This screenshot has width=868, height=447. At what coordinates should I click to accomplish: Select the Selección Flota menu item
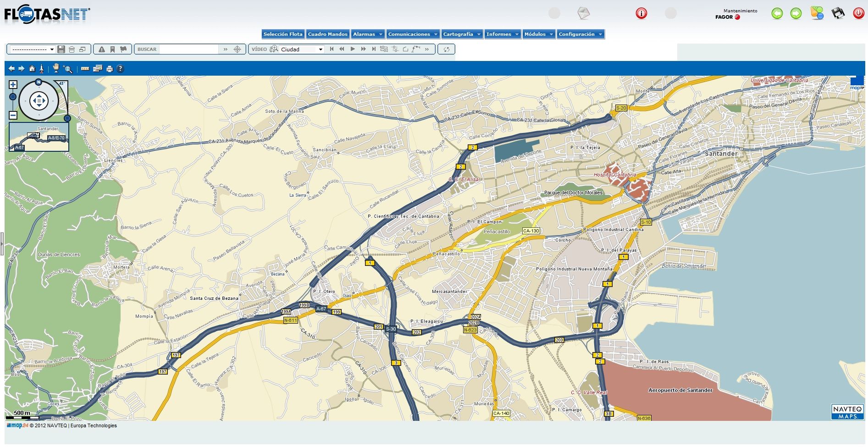tap(283, 34)
